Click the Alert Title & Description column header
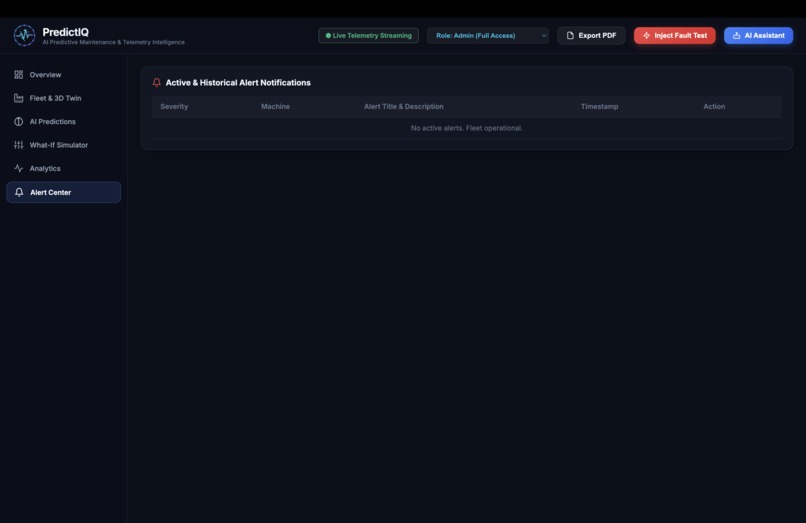Viewport: 806px width, 523px height. tap(404, 106)
